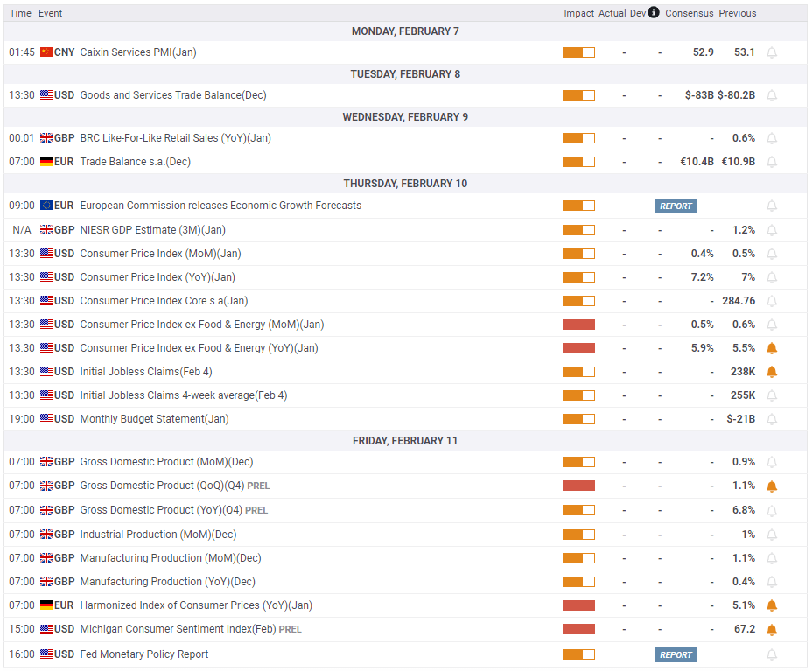Click previous value 53.1 for Caixin PMI
Image resolution: width=812 pixels, height=671 pixels.
point(744,52)
